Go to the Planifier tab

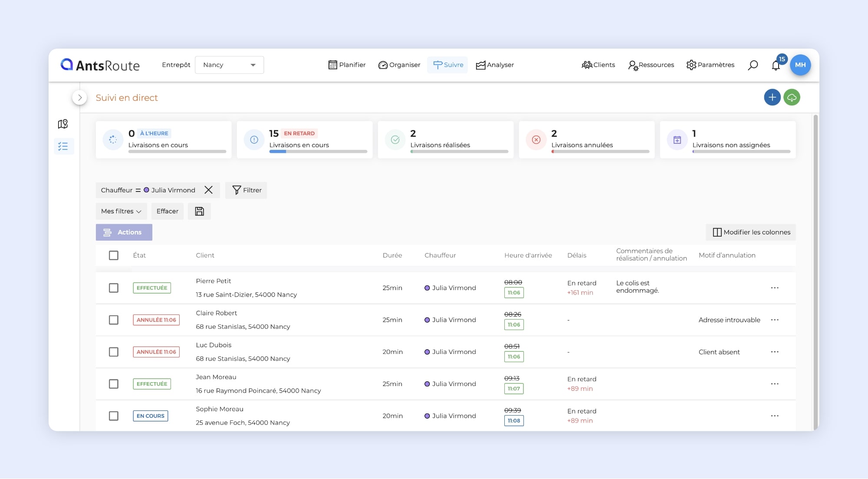click(347, 65)
